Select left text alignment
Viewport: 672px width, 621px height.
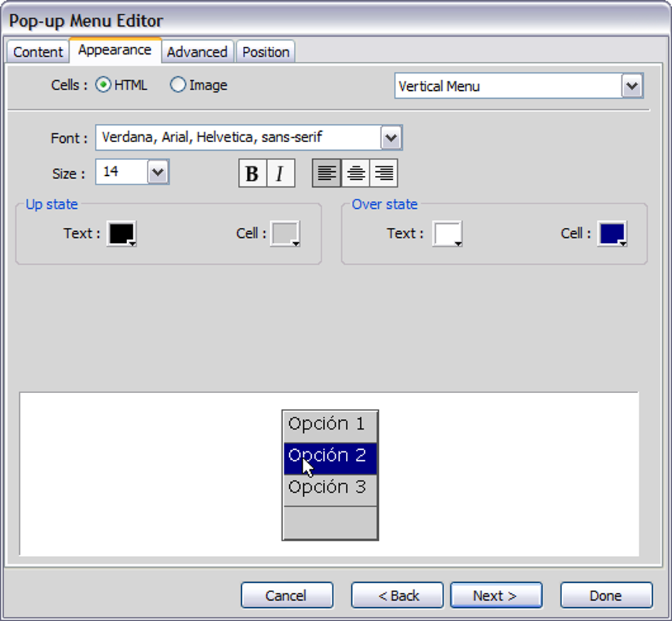327,173
